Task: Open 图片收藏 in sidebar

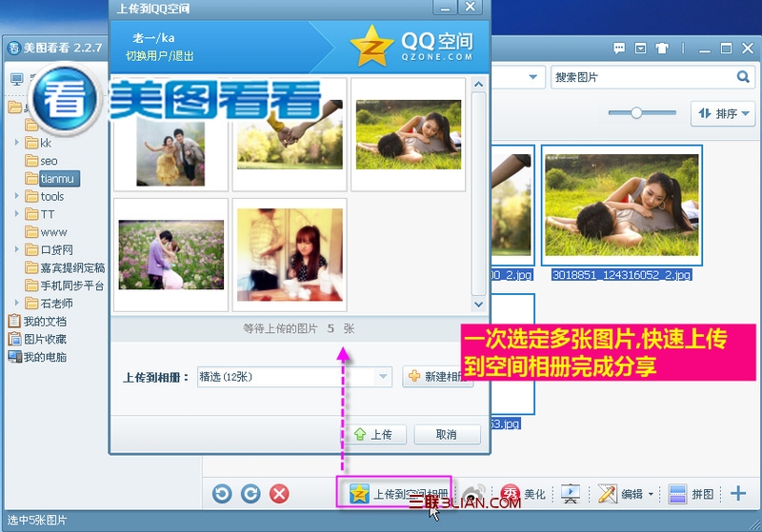Action: tap(37, 340)
